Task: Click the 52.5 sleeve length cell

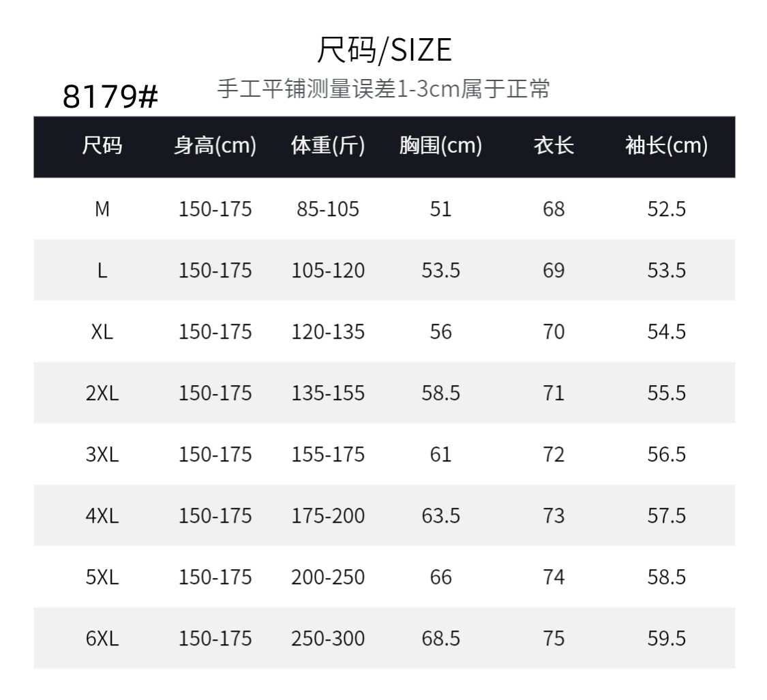Action: [x=666, y=209]
